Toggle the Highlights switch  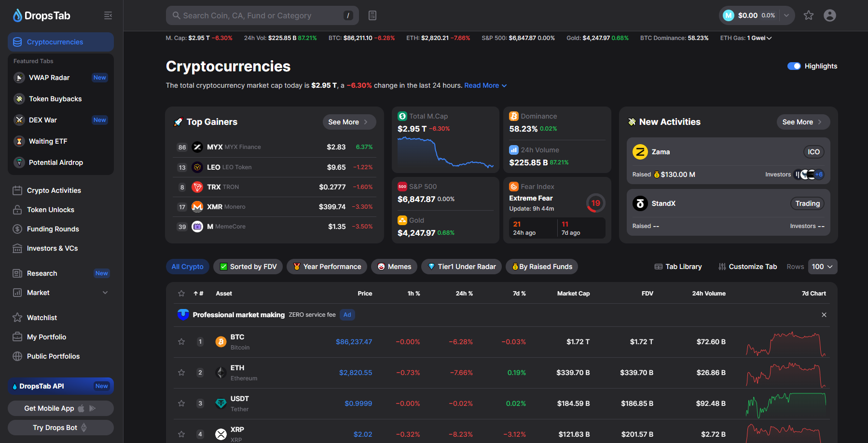coord(794,66)
